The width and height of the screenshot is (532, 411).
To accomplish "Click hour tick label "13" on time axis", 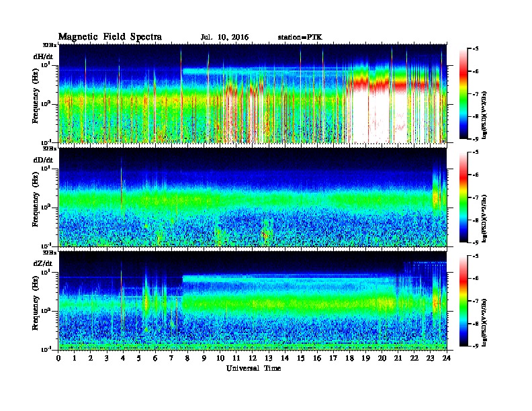I will 269,358.
